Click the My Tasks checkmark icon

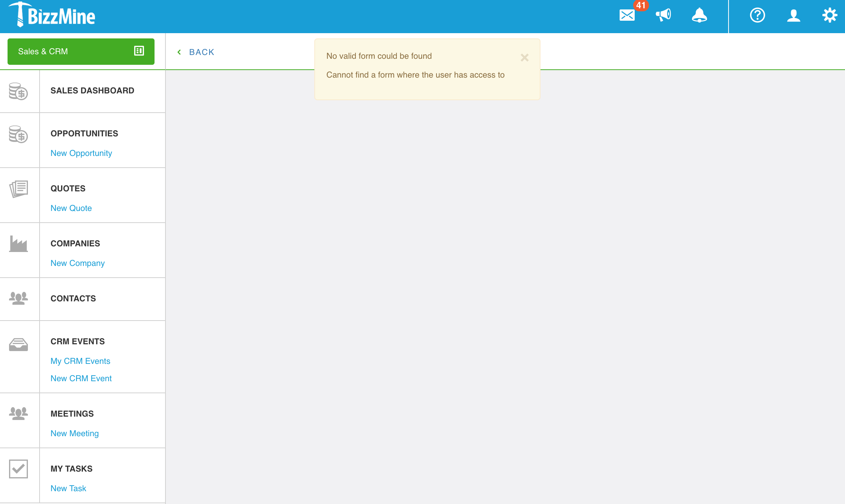tap(18, 469)
